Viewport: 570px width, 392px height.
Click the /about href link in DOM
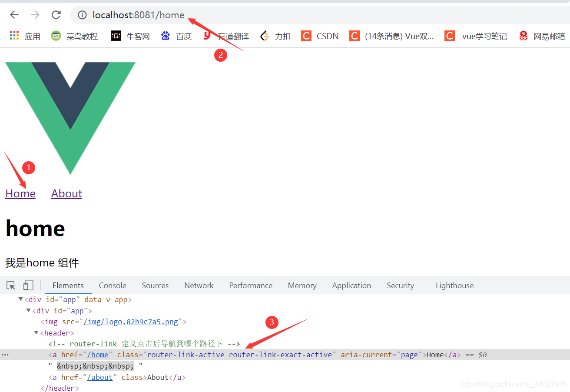coord(100,377)
